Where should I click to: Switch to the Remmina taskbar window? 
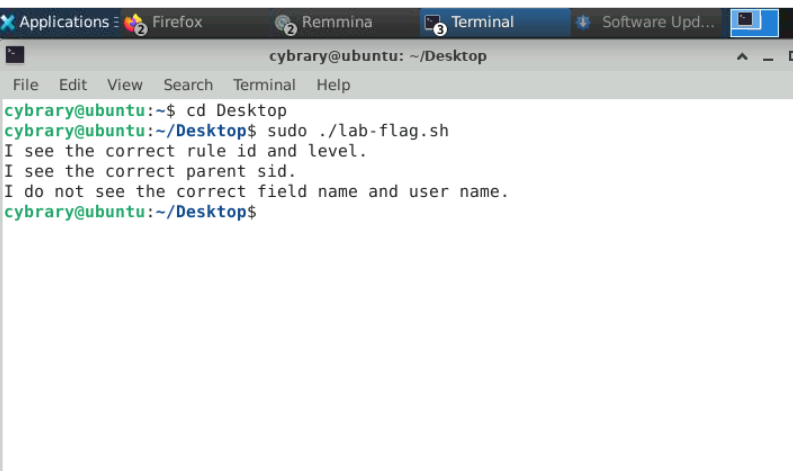click(325, 22)
